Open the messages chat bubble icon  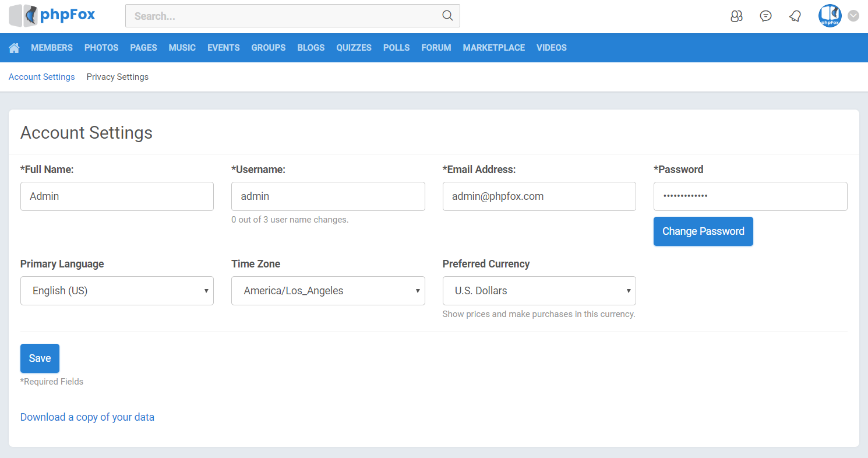(x=765, y=16)
